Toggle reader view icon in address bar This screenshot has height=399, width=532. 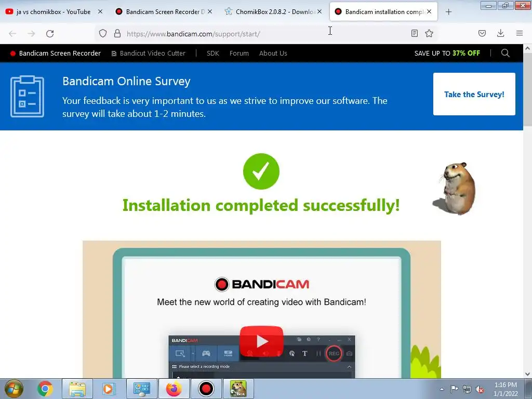[x=414, y=33]
